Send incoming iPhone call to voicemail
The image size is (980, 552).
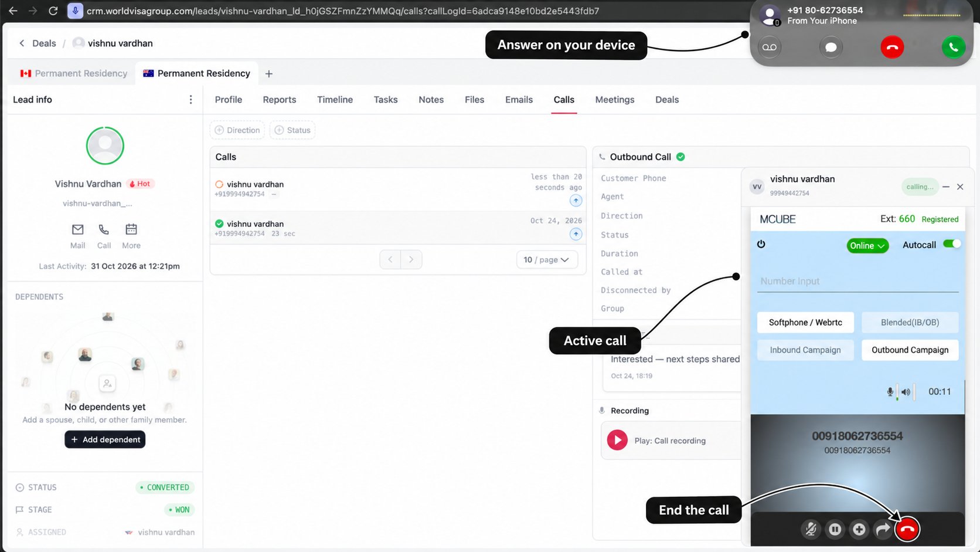tap(770, 47)
